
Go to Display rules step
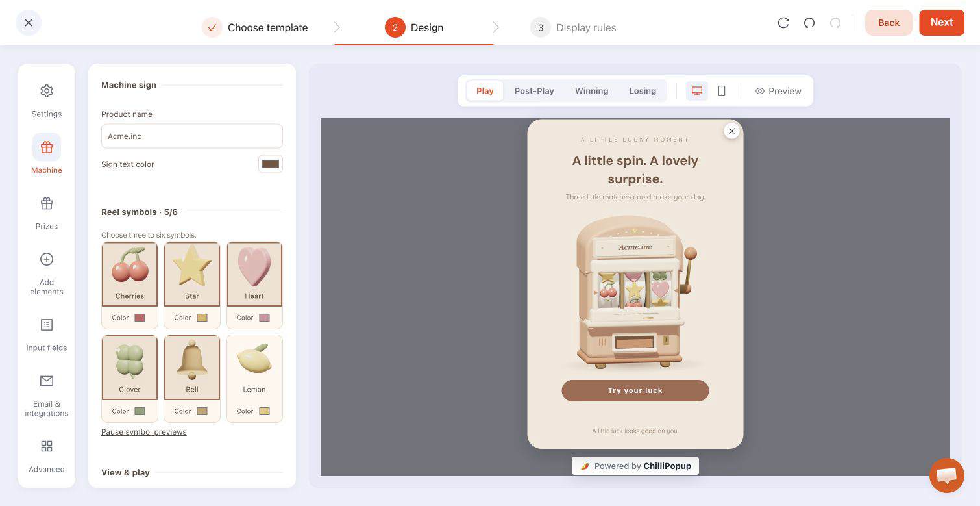tap(574, 27)
